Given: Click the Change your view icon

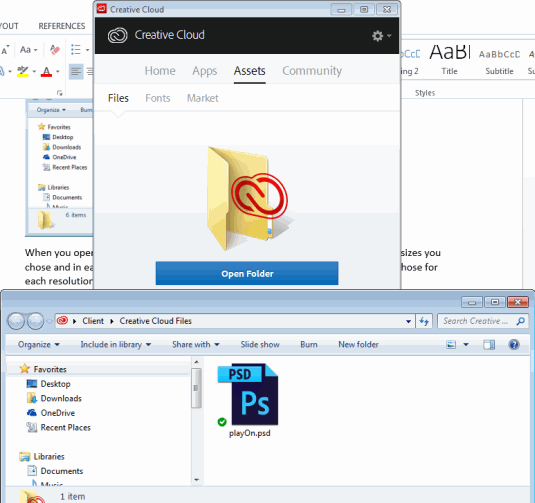Looking at the screenshot, I should coord(451,345).
